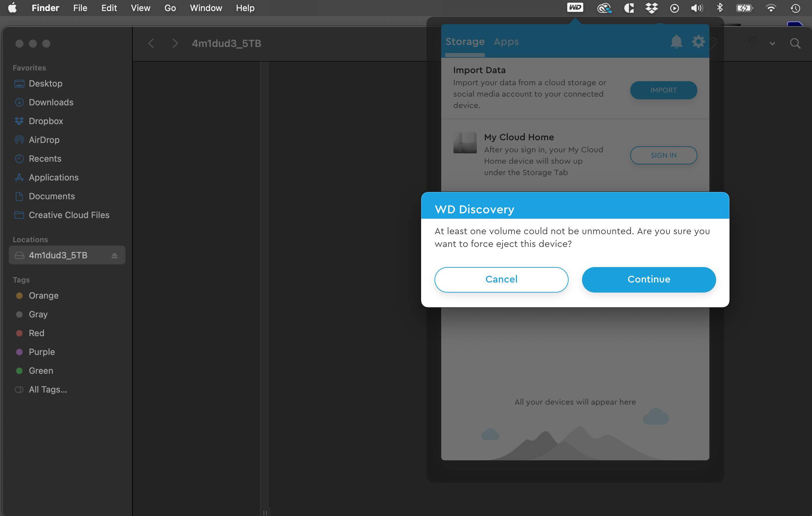Select the Purple tag swatch
The height and width of the screenshot is (516, 812).
[19, 352]
